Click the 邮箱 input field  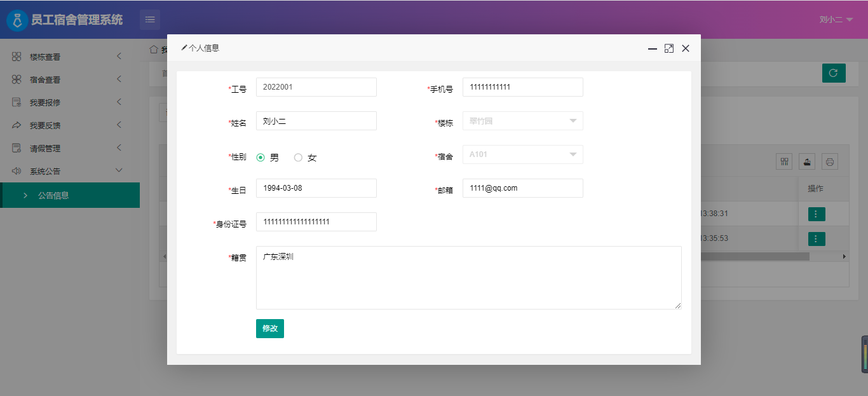pos(523,188)
